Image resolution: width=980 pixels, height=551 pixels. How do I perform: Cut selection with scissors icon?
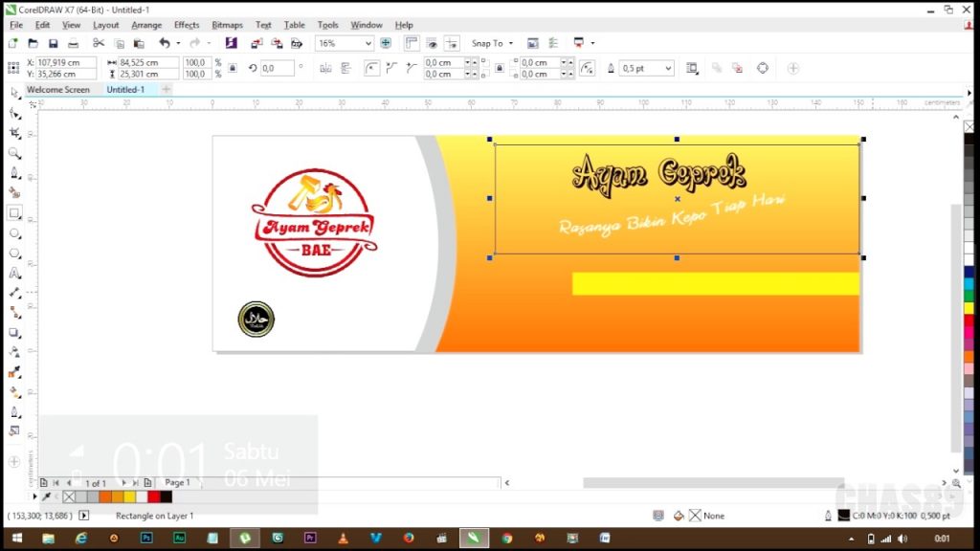[99, 43]
